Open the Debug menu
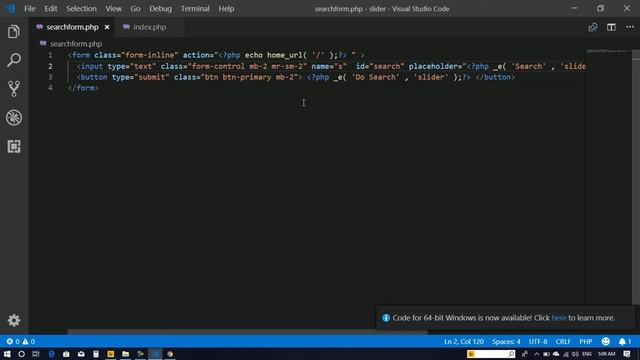Screen dimensions: 640x360 pyautogui.click(x=160, y=9)
